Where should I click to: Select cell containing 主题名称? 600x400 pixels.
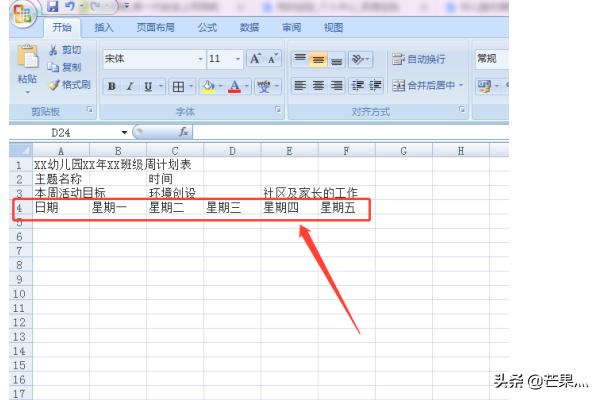point(61,179)
